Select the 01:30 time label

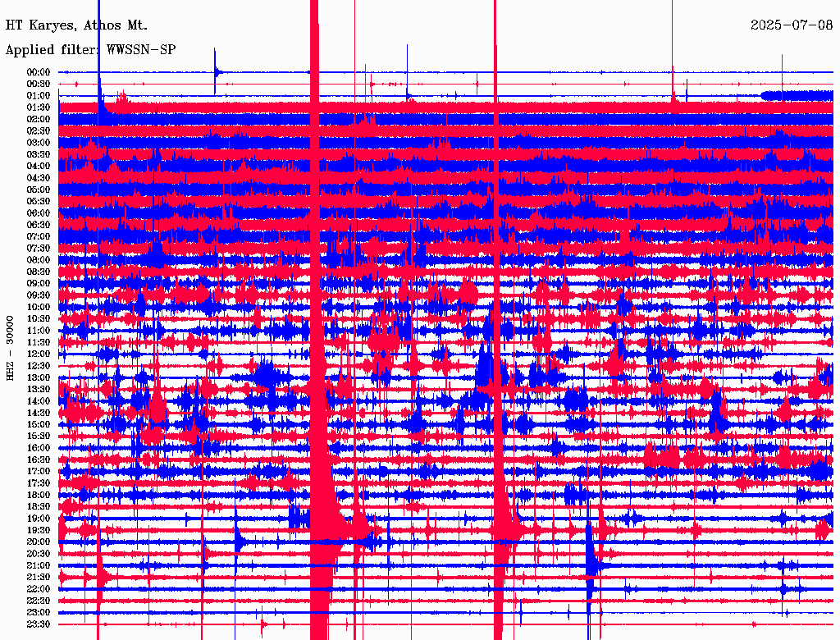click(39, 107)
